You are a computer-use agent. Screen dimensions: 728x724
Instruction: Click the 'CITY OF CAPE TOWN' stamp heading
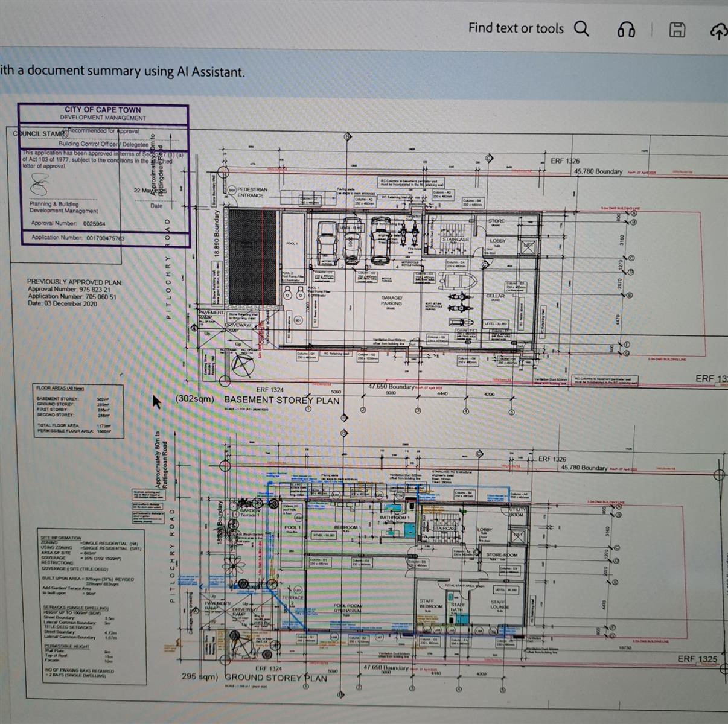103,110
